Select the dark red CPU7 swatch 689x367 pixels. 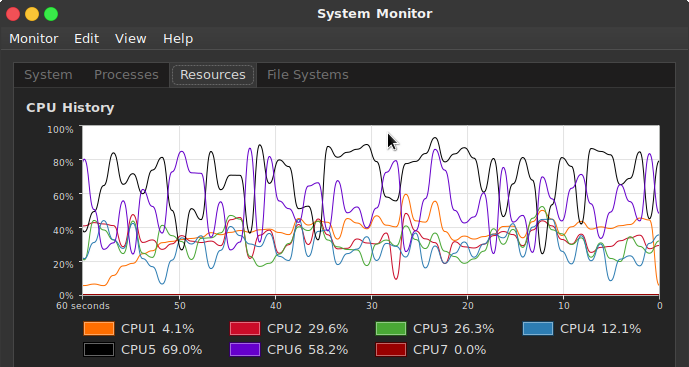pyautogui.click(x=391, y=349)
